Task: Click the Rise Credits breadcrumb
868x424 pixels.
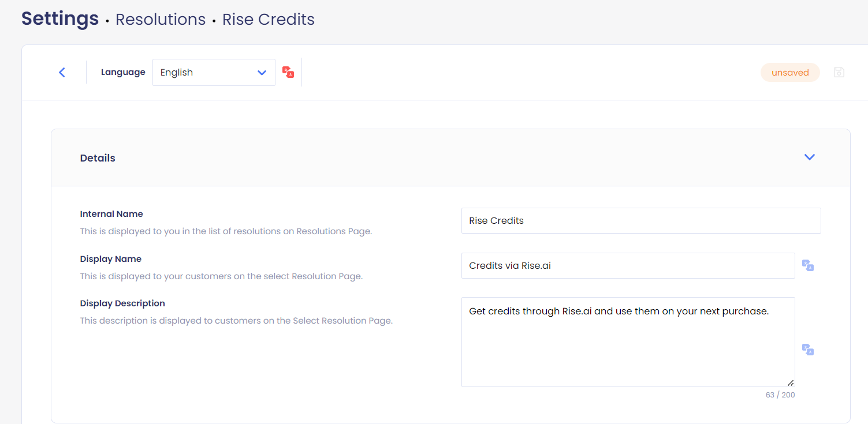Action: pyautogui.click(x=269, y=19)
